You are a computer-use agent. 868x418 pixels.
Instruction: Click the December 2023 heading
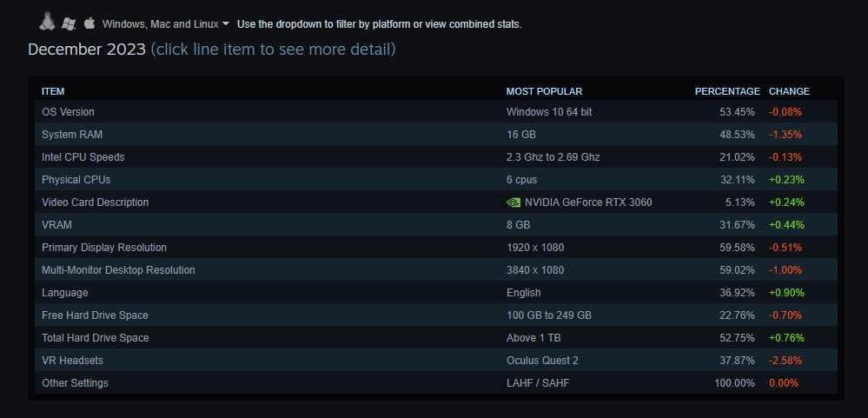tap(87, 50)
